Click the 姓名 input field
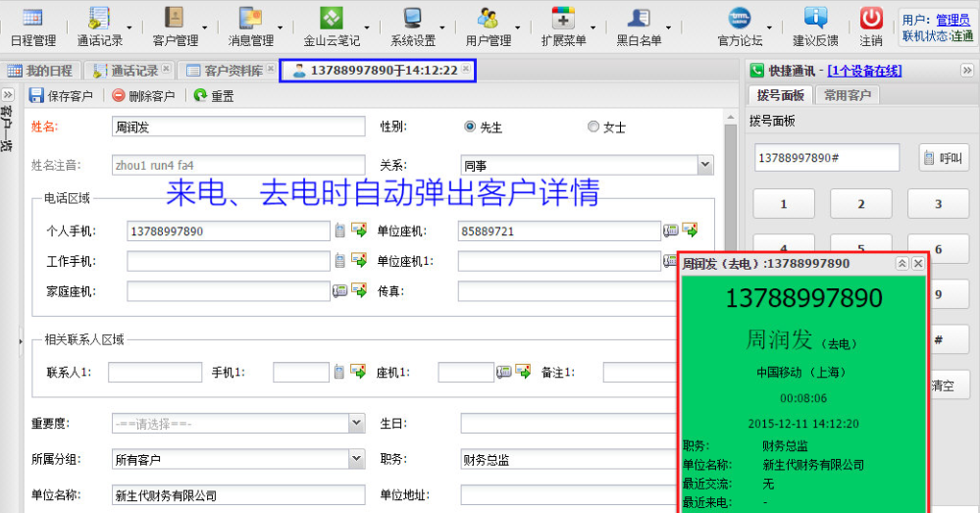Image resolution: width=980 pixels, height=513 pixels. 238,128
